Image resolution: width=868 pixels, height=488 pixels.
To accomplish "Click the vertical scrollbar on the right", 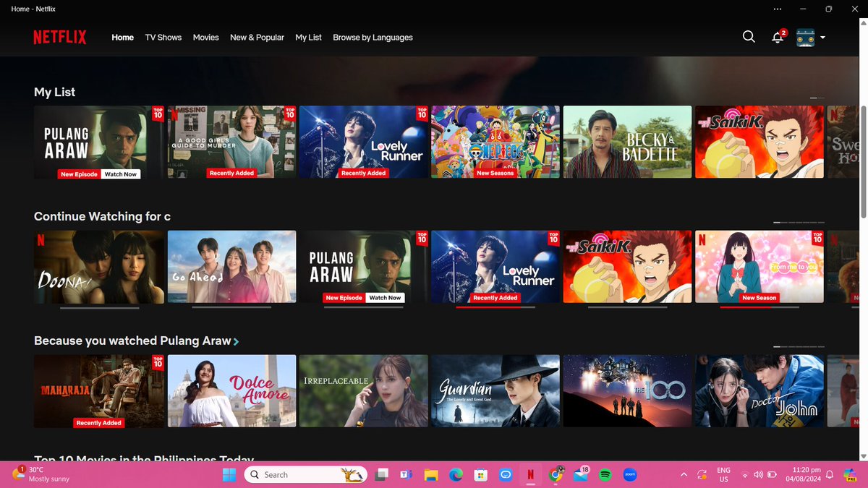I will (x=864, y=160).
